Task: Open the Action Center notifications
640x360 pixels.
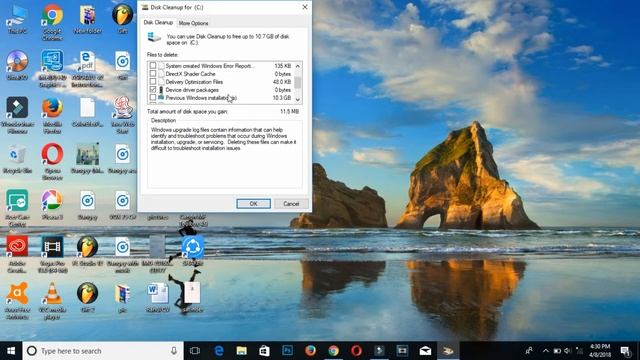Action: [625, 351]
